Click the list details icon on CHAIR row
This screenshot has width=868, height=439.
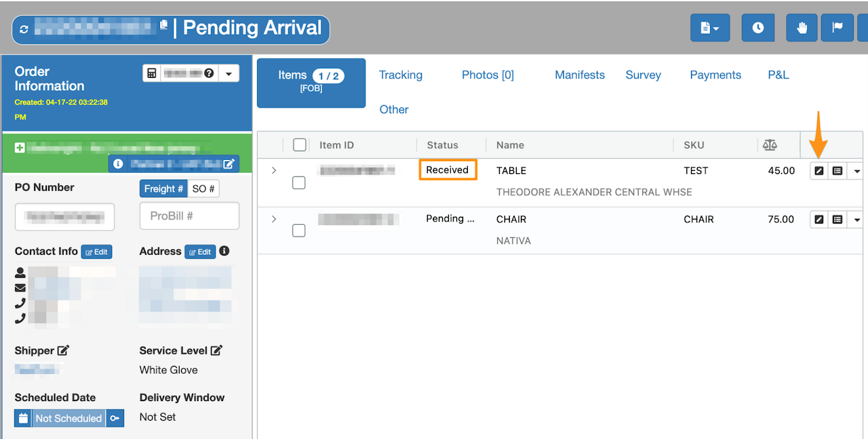837,219
